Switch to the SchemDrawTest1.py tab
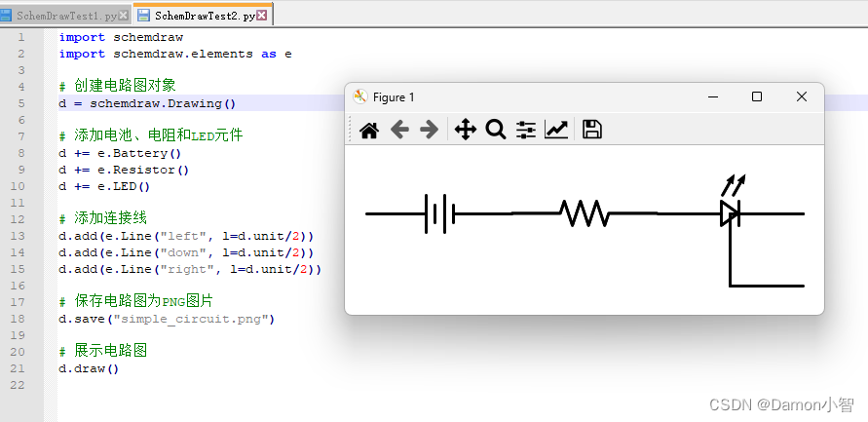This screenshot has width=868, height=422. coord(66,16)
